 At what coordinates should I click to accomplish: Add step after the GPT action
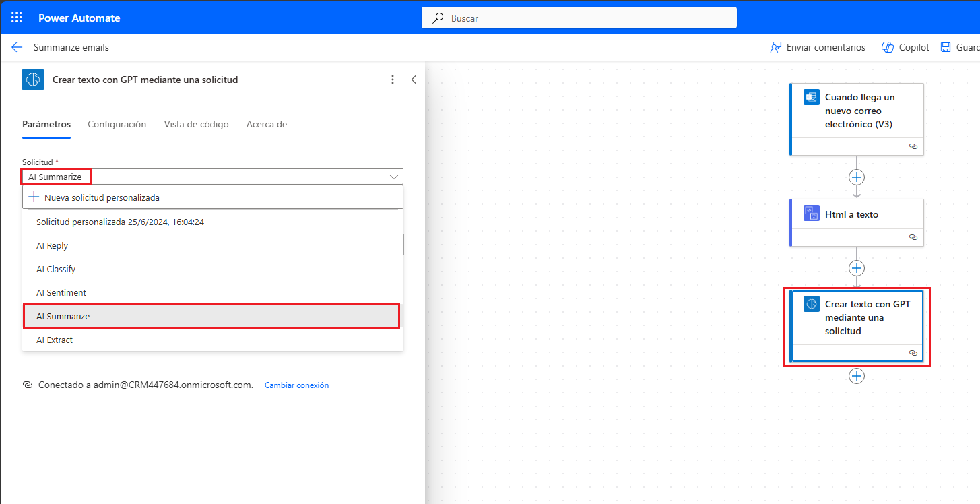coord(857,376)
